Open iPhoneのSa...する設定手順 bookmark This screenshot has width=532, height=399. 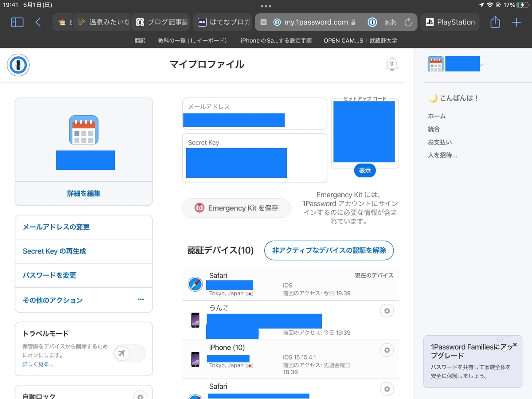pos(276,40)
